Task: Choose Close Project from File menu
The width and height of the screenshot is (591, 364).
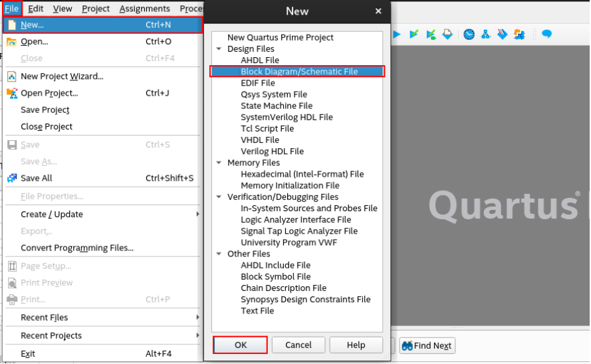Action: (x=102, y=126)
